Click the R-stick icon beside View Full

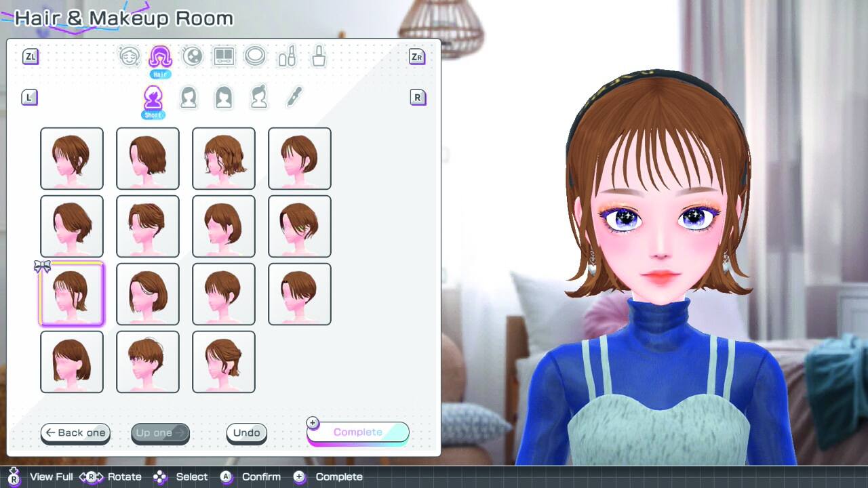pos(14,476)
